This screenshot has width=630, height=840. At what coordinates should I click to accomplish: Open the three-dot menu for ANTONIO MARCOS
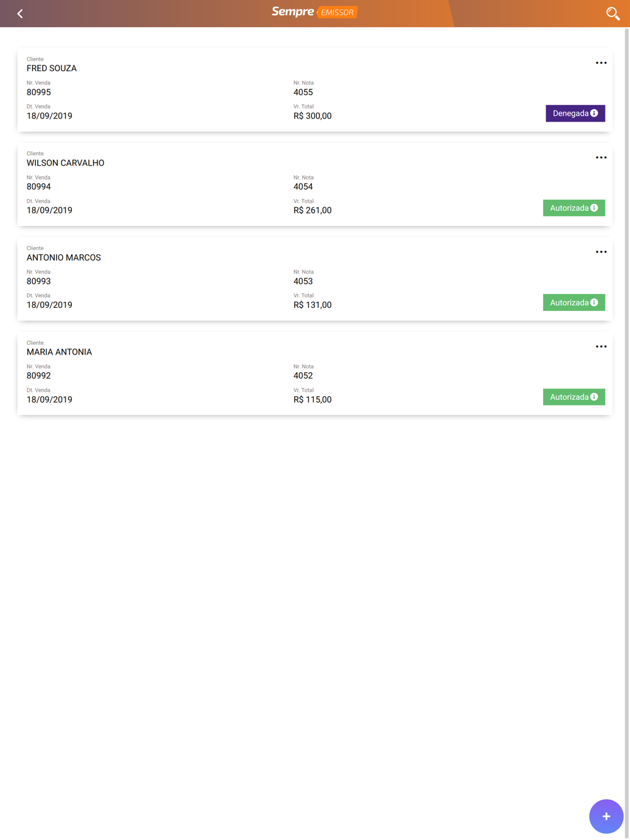(x=601, y=252)
